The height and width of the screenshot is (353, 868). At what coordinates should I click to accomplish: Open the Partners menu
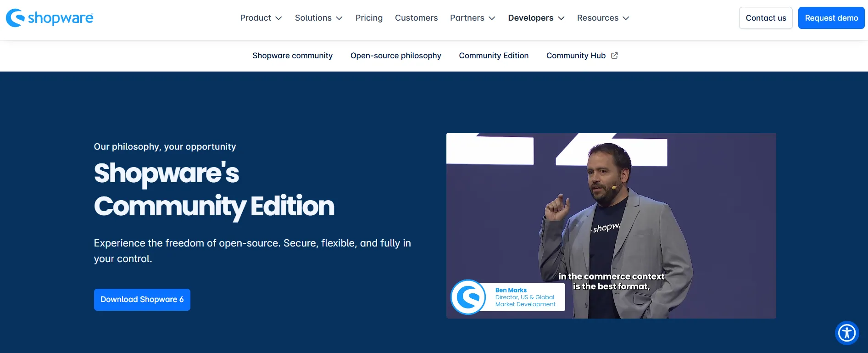point(473,18)
